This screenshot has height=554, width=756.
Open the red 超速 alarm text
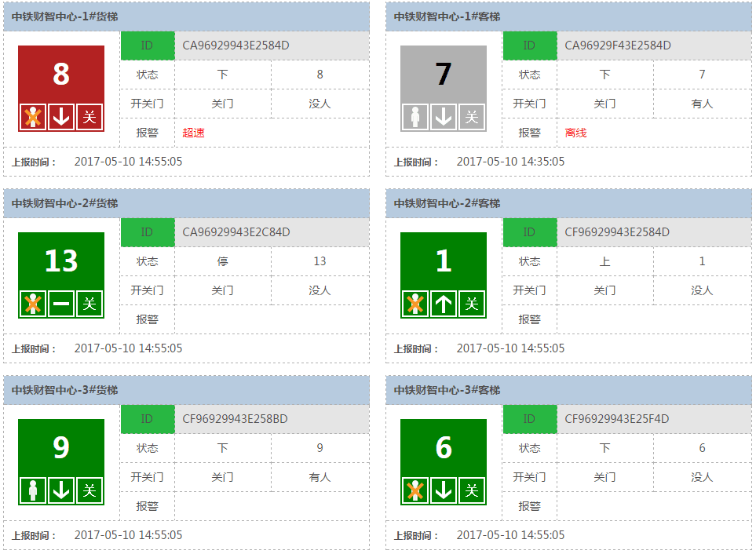[x=193, y=133]
